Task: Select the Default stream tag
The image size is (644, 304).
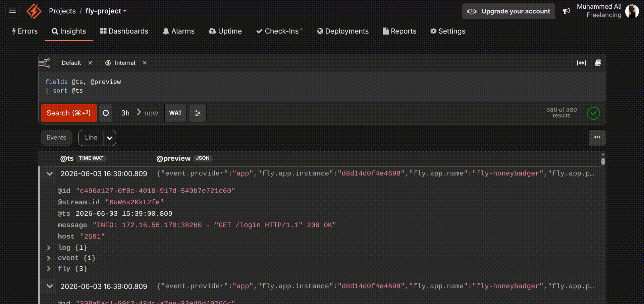Action: coord(71,63)
